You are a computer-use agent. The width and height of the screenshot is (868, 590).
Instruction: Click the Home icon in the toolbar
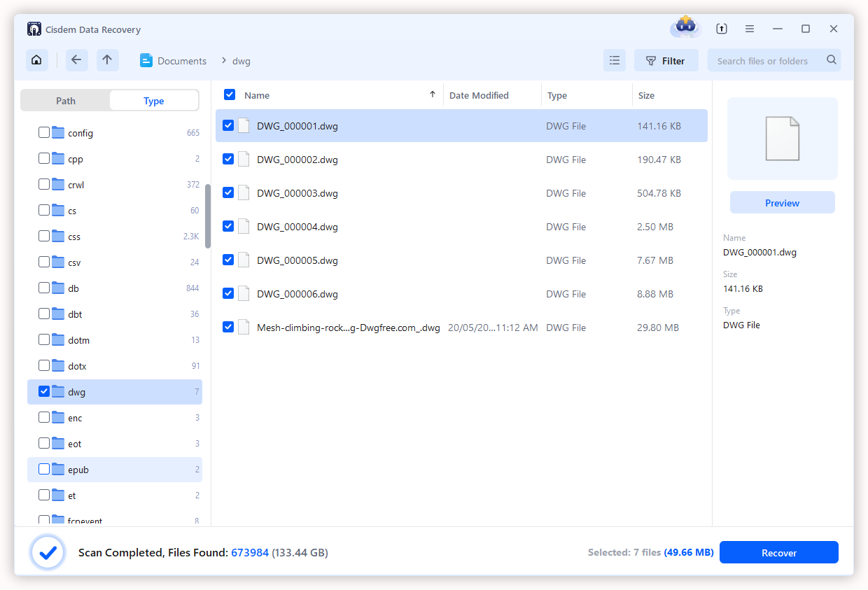click(36, 60)
